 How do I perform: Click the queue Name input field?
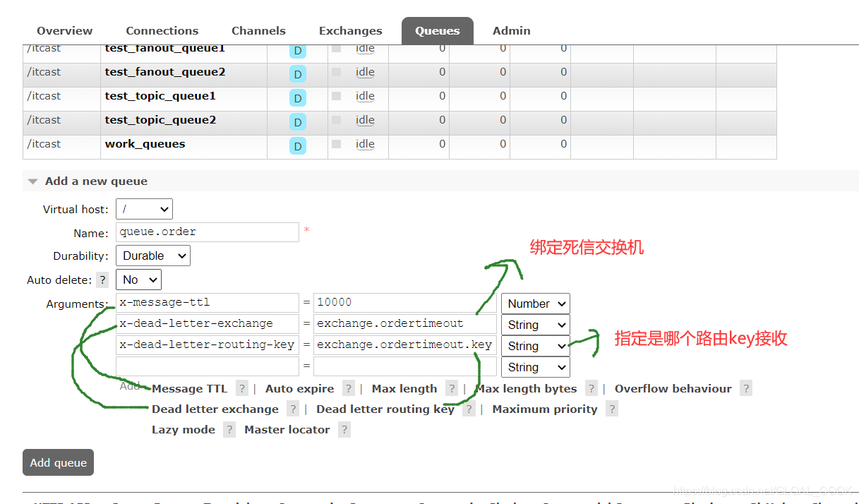point(208,232)
